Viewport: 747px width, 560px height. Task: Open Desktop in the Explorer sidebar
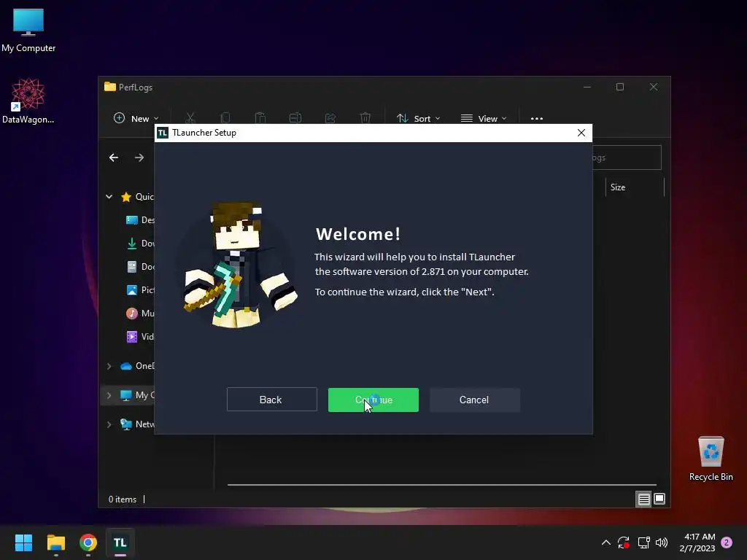coord(140,220)
